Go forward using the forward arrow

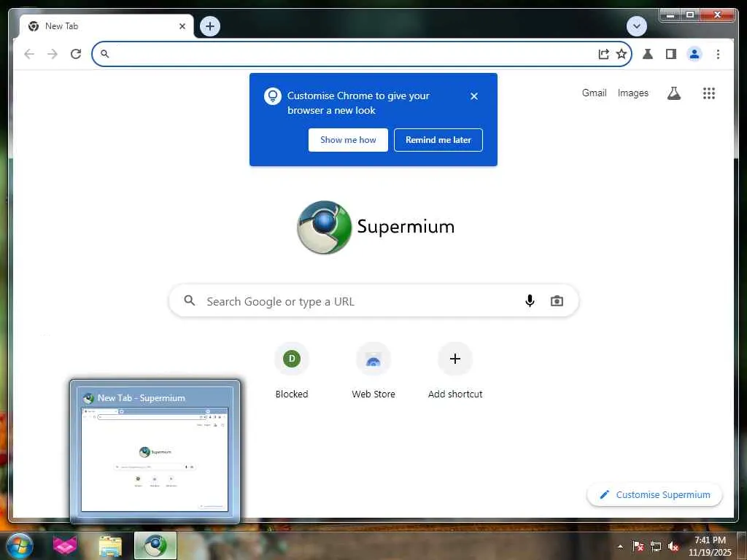[53, 54]
